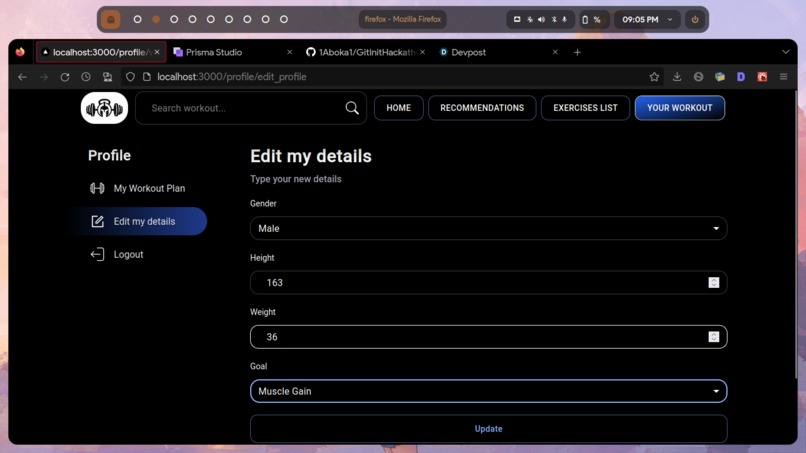This screenshot has height=453, width=806.
Task: Click the Firefox logo in tab bar
Action: 20,52
